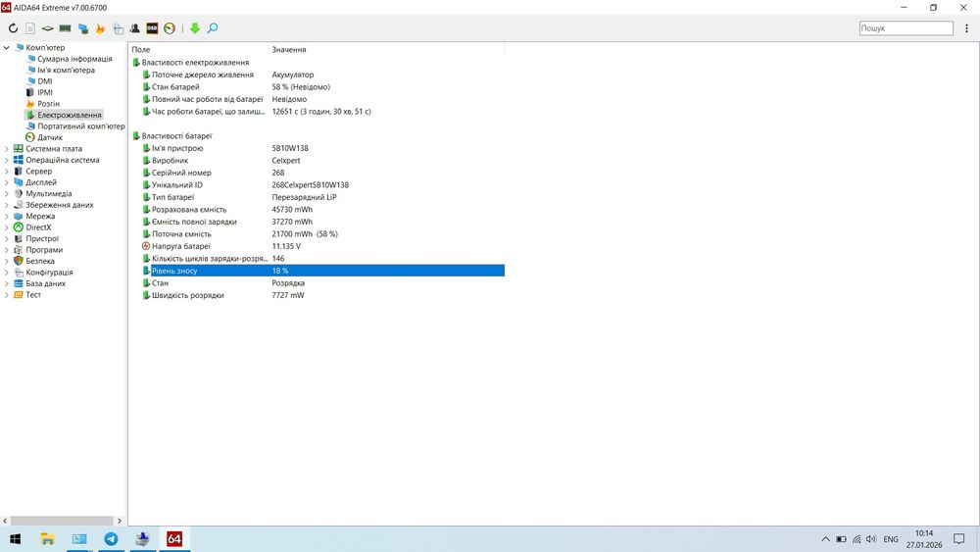Viewport: 980px width, 552px height.
Task: Open File Explorer from the taskbar
Action: (47, 539)
